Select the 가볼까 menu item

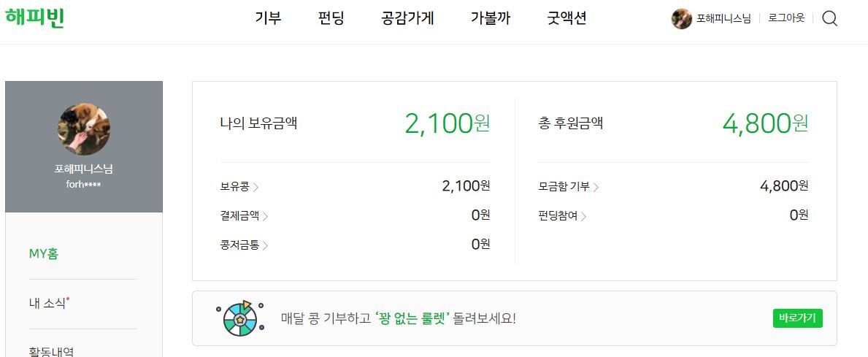[491, 19]
